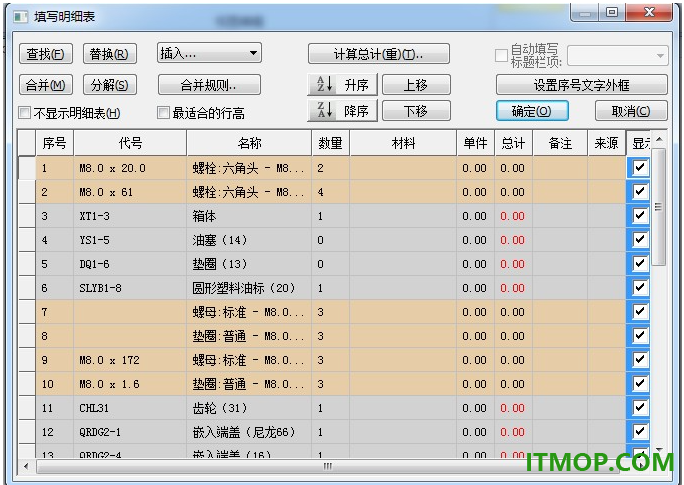The image size is (684, 485).
Task: Sort ascending with 升序 button
Action: (342, 85)
